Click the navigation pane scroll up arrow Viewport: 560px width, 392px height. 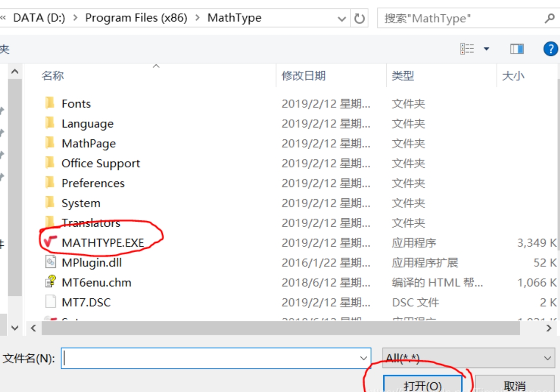click(x=15, y=72)
